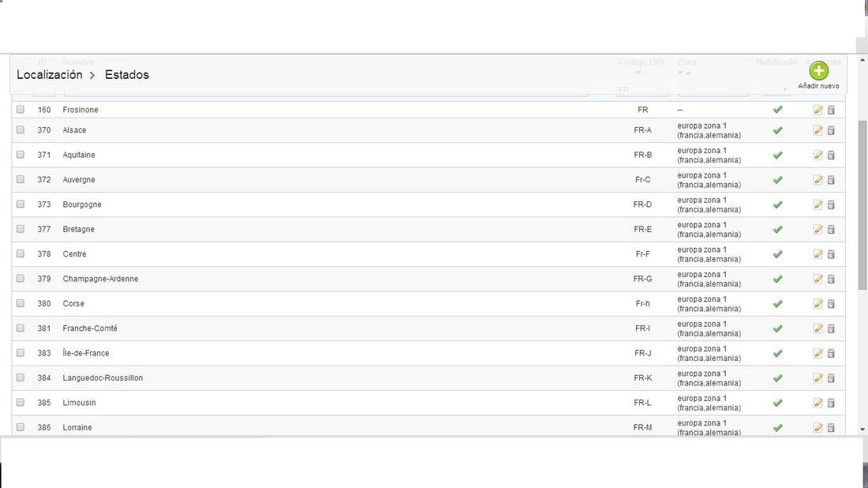Check the Lorraine row checkbox
868x488 pixels.
(21, 427)
